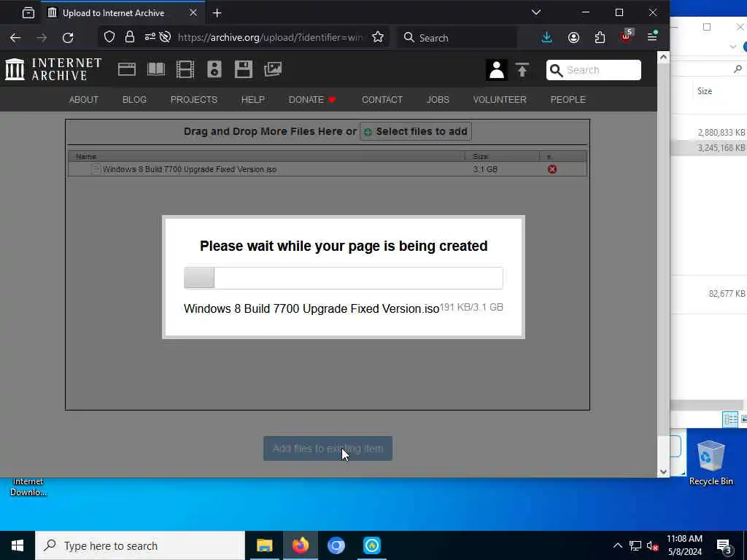This screenshot has width=747, height=560.
Task: Click the site padlock security icon
Action: pos(130,37)
